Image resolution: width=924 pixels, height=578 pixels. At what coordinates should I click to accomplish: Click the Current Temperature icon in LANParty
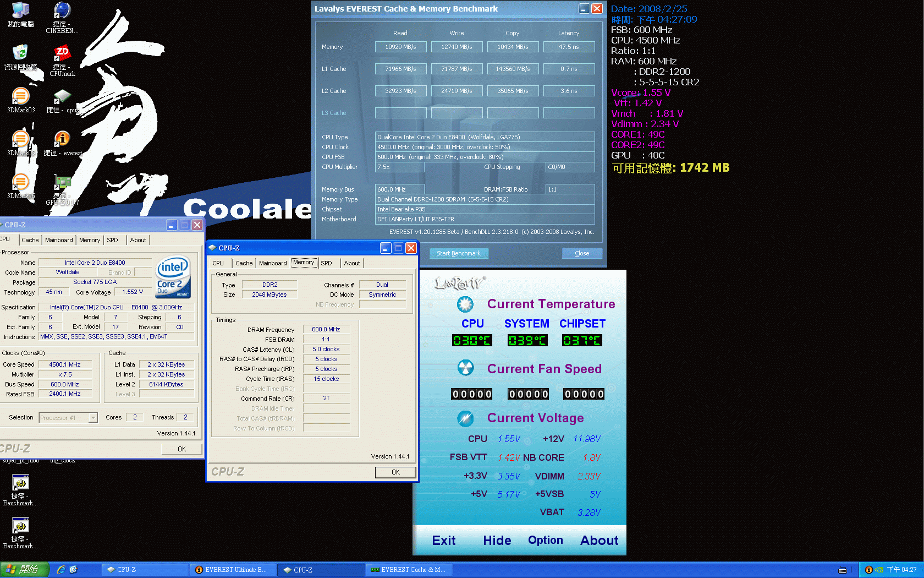(465, 304)
